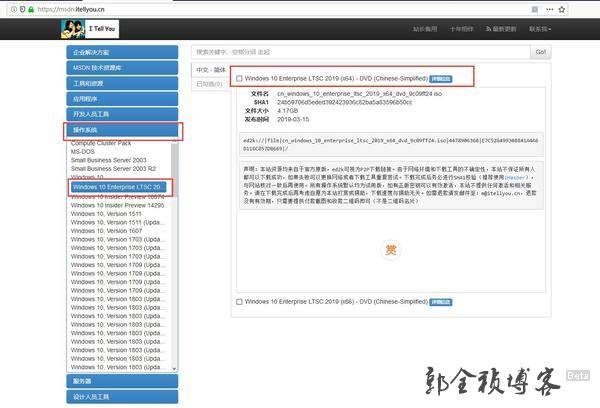Open the reader view icon in address bar
Screen dimensions: 600x408
[x=535, y=9]
